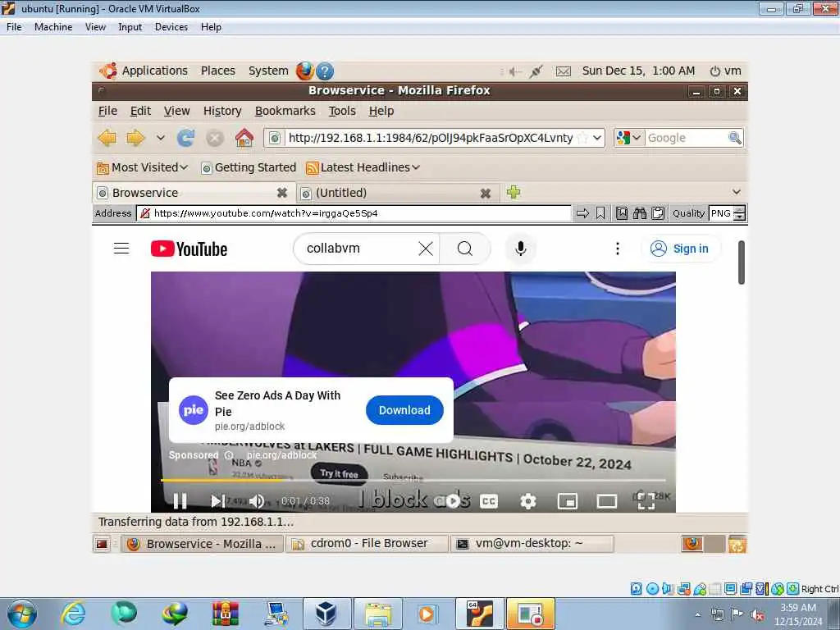The height and width of the screenshot is (630, 840).
Task: Open Windows Start button
Action: pyautogui.click(x=22, y=614)
